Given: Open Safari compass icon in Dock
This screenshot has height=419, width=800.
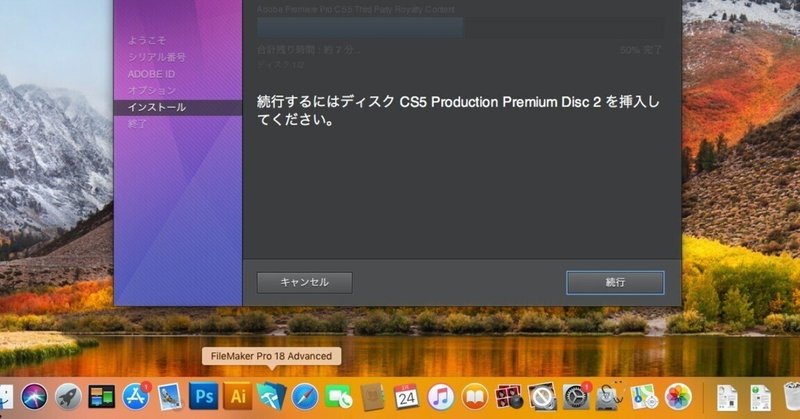Looking at the screenshot, I should pyautogui.click(x=305, y=397).
